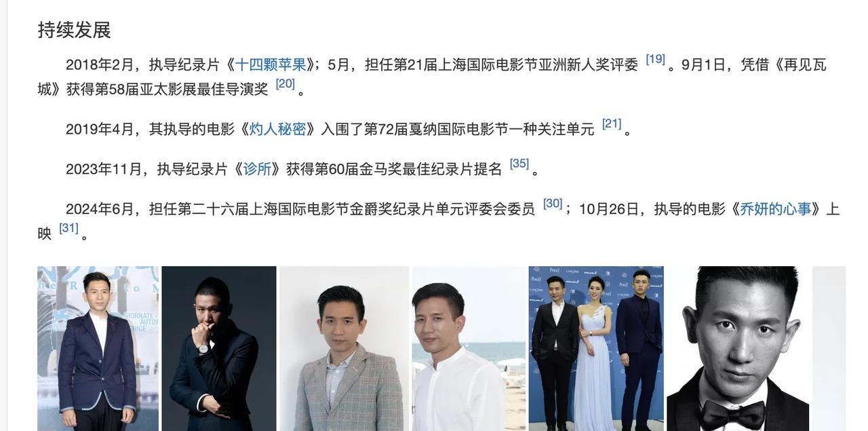Image resolution: width=868 pixels, height=431 pixels.
Task: Open beach photo of man in white shirt
Action: (469, 348)
